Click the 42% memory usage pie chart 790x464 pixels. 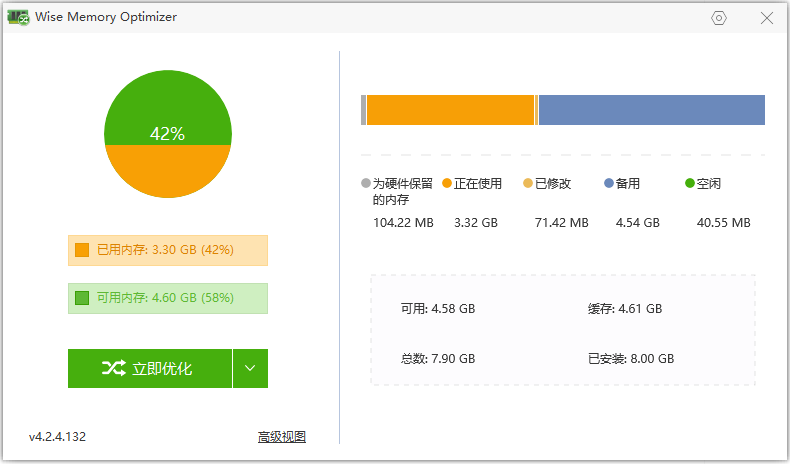(x=168, y=134)
